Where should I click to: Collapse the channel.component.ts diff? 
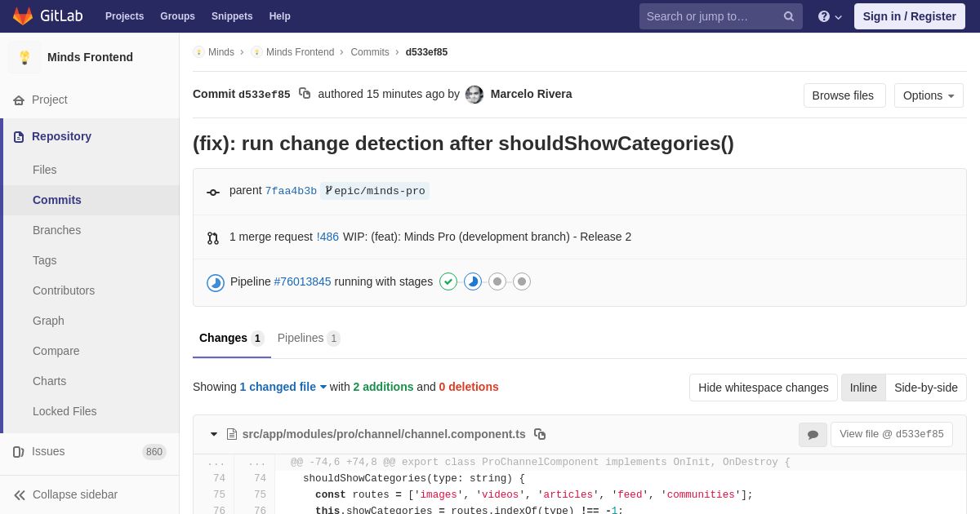pos(214,434)
